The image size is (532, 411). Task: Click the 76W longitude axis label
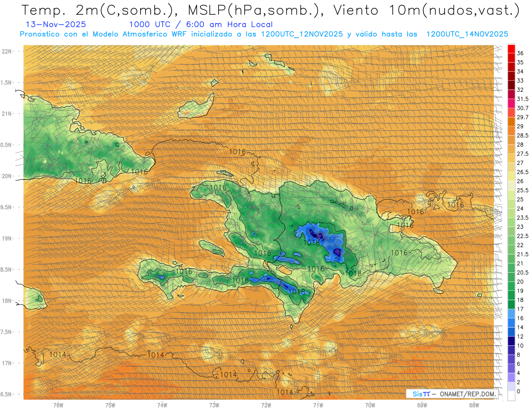click(58, 405)
